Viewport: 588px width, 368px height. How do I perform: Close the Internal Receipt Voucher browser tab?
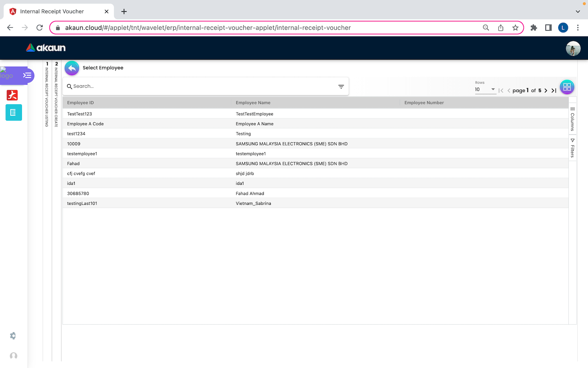tap(107, 11)
